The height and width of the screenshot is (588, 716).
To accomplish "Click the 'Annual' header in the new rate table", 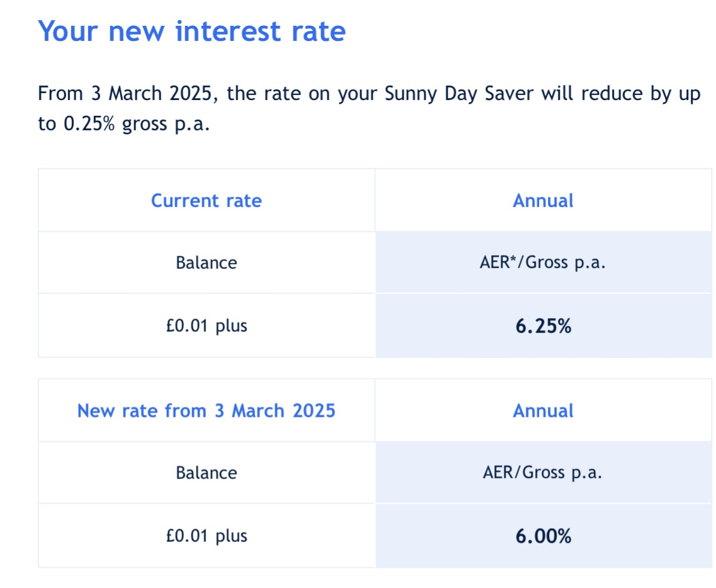I will tap(543, 410).
